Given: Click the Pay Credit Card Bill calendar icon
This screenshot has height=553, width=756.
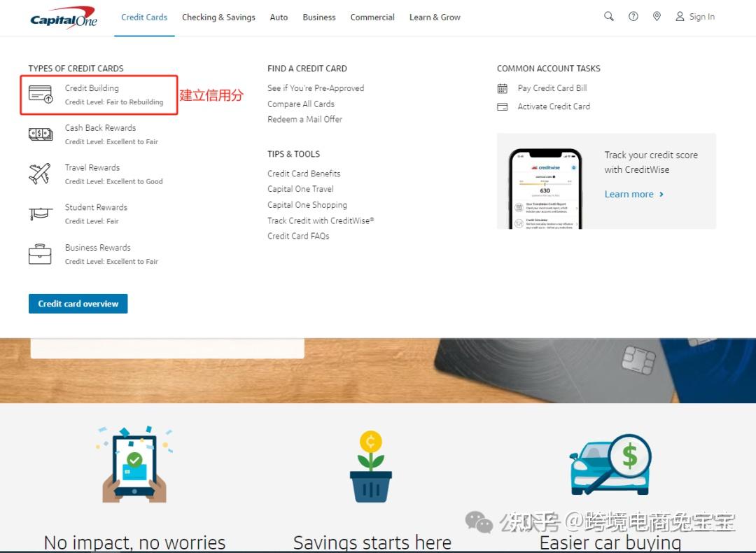Looking at the screenshot, I should (x=503, y=88).
